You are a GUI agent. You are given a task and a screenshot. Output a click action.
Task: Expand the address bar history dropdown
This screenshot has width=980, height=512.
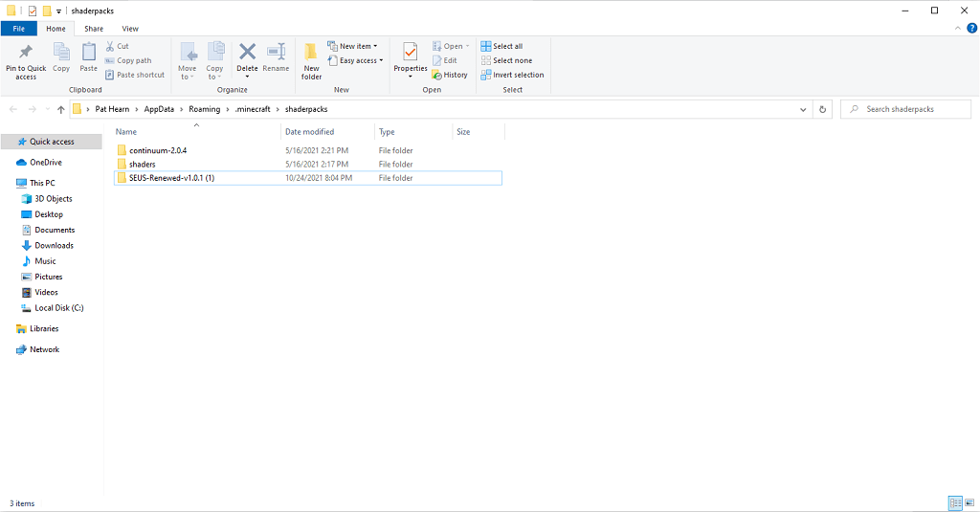pyautogui.click(x=803, y=109)
